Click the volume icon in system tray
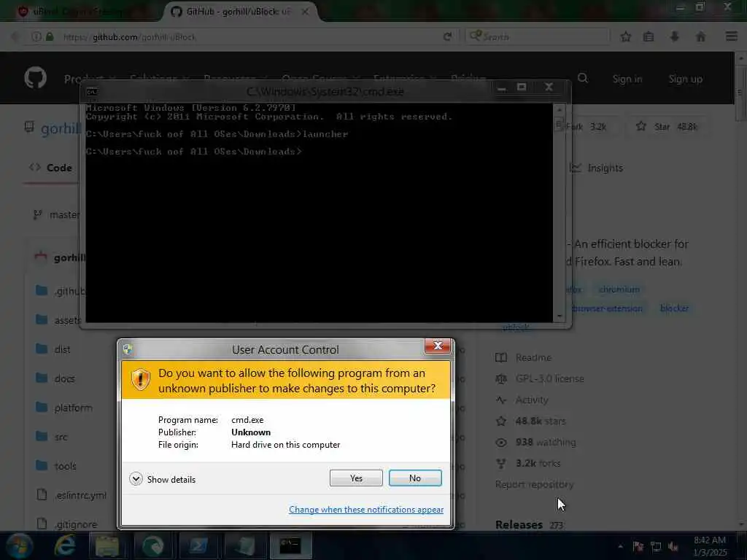Viewport: 747px width, 560px height. tap(673, 547)
